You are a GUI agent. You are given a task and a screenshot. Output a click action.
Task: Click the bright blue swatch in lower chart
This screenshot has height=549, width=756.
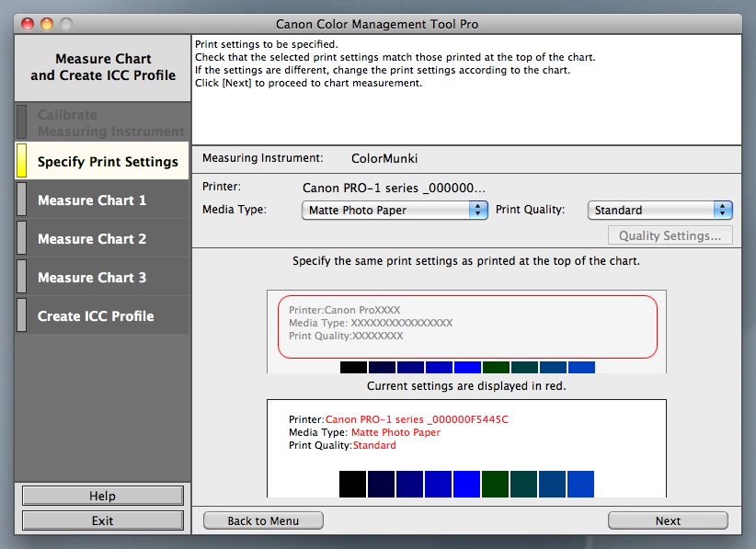pos(467,484)
